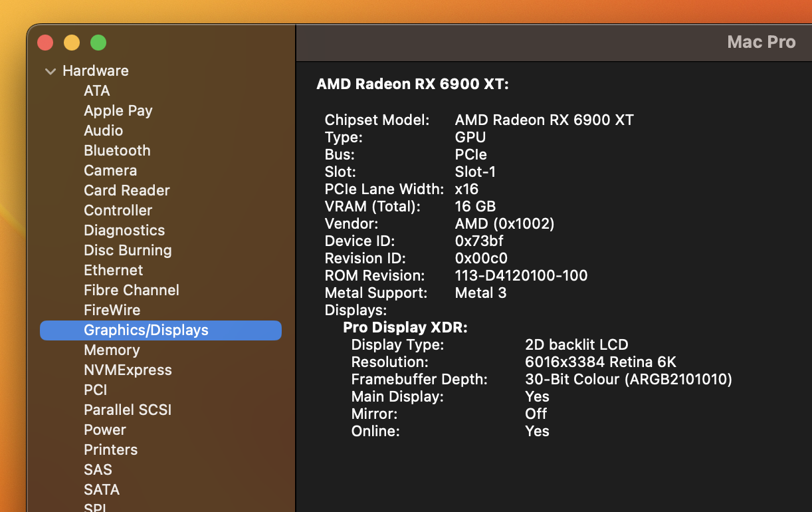Click the red close window button
This screenshot has height=512, width=812.
pyautogui.click(x=45, y=43)
